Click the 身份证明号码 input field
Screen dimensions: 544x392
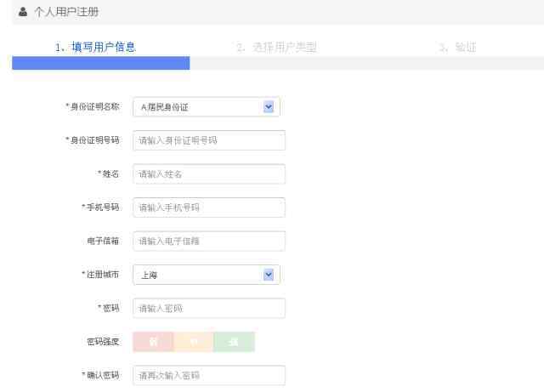[x=209, y=140]
